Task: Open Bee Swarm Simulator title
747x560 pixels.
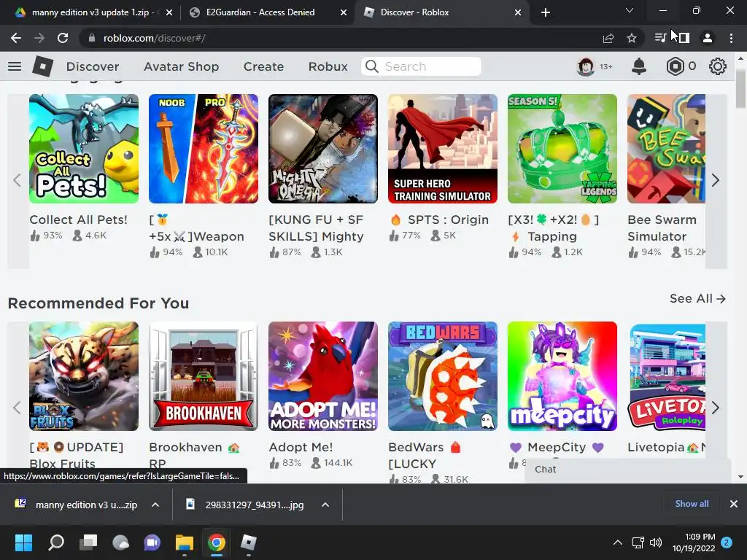Action: 662,228
